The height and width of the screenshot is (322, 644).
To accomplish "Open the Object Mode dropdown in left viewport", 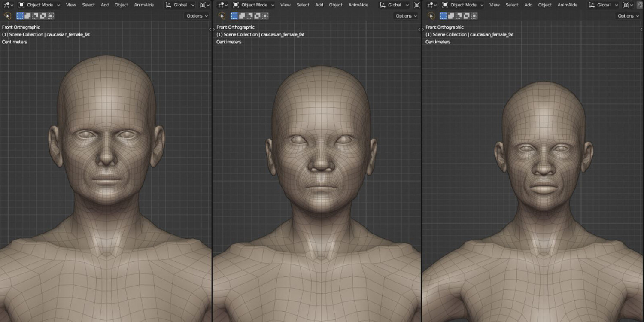I will pyautogui.click(x=39, y=5).
